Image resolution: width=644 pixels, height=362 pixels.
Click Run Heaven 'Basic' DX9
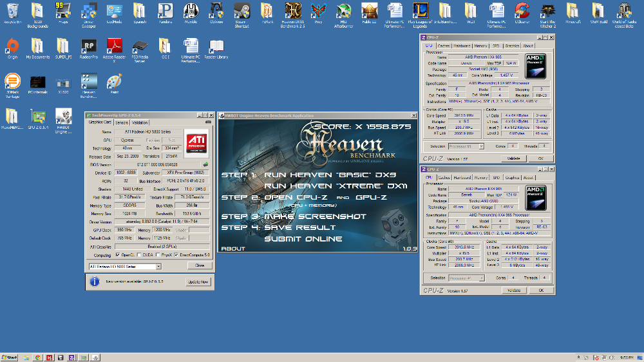point(330,175)
